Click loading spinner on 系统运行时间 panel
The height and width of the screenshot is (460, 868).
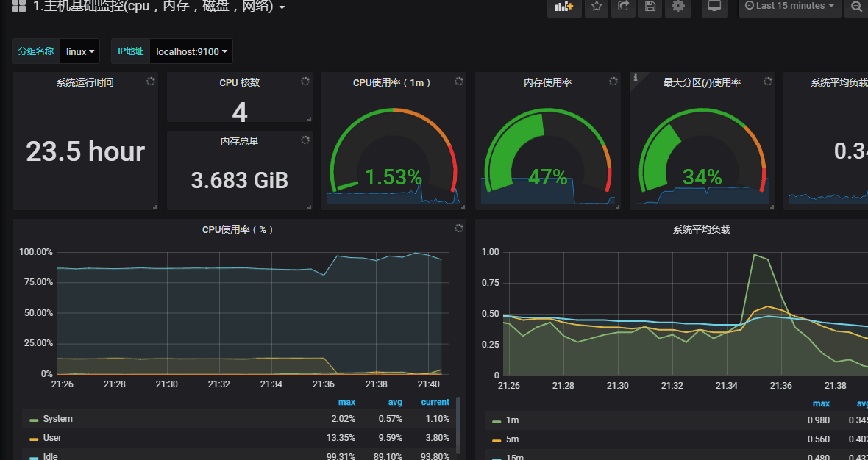[x=151, y=82]
